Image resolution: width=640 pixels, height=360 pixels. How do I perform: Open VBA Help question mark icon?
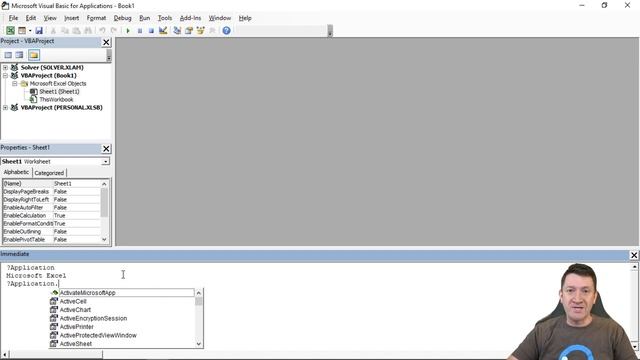[227, 31]
